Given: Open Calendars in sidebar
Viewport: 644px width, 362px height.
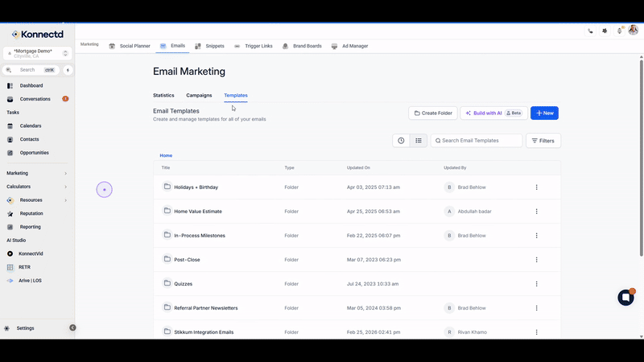Looking at the screenshot, I should click(31, 126).
